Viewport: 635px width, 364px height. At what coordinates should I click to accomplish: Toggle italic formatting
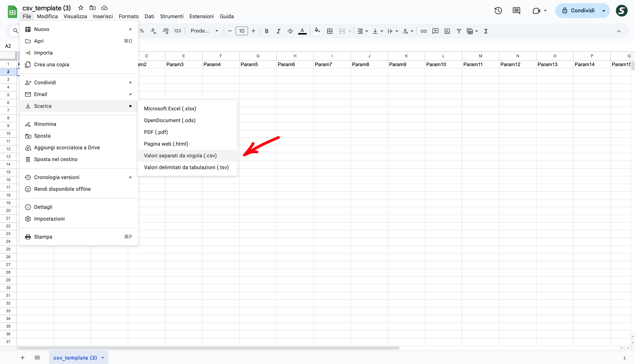pyautogui.click(x=278, y=31)
